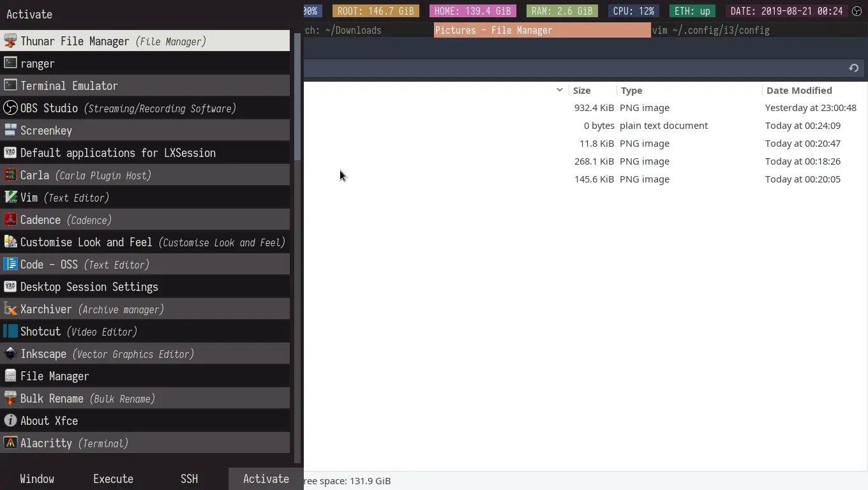Click the reload icon in the file manager
868x490 pixels.
[853, 68]
